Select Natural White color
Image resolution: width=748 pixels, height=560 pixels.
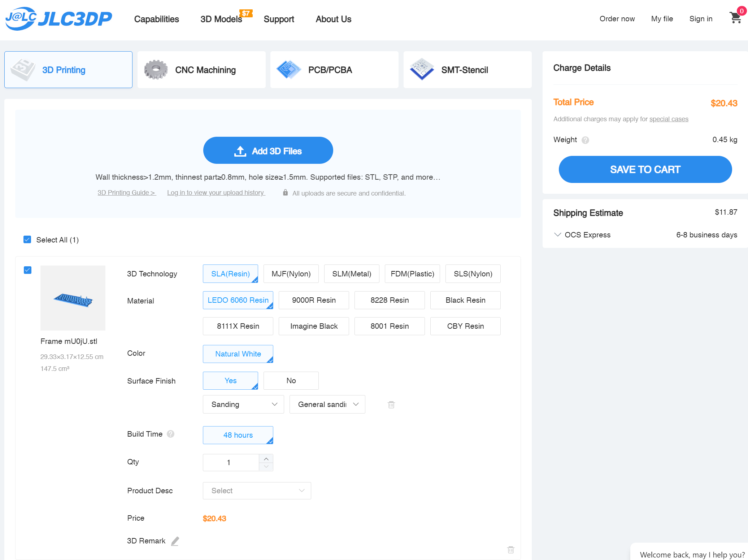click(238, 354)
